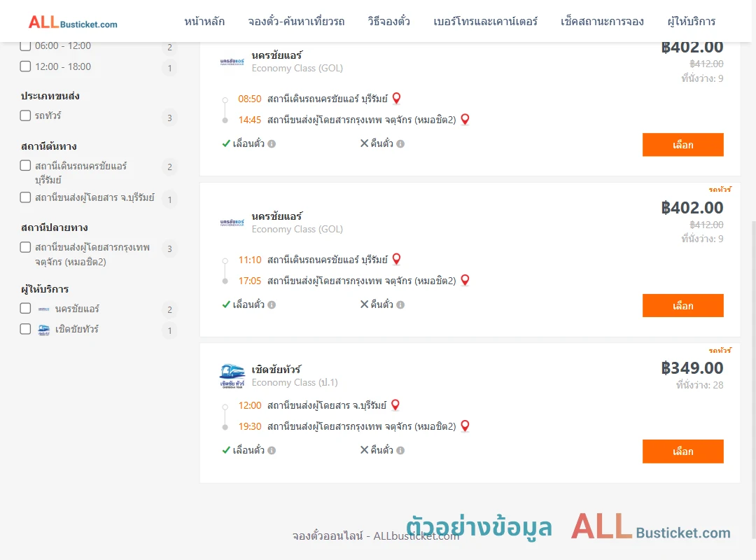This screenshot has width=756, height=560.
Task: Click คืนตั๋ว info icon on 11:10 trip
Action: point(400,304)
